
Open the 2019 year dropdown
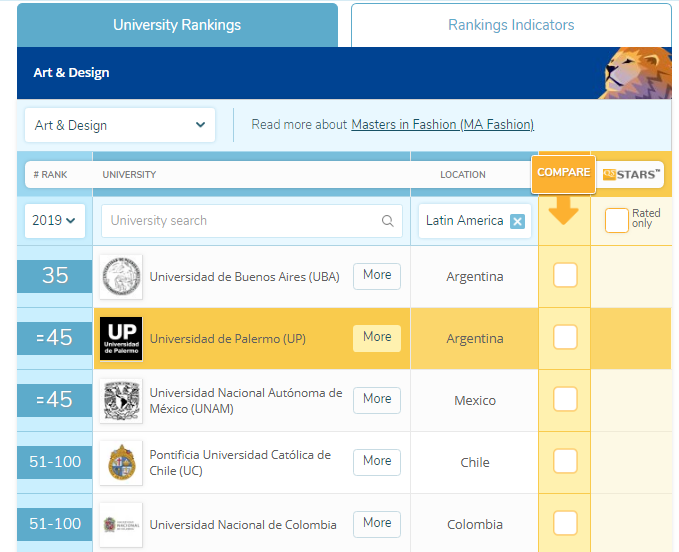click(55, 221)
